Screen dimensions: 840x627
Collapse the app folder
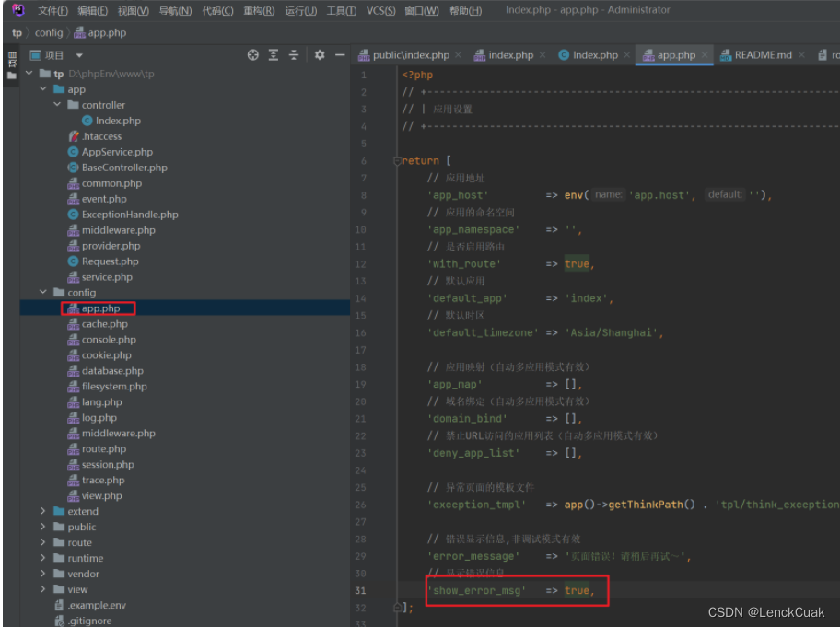43,89
